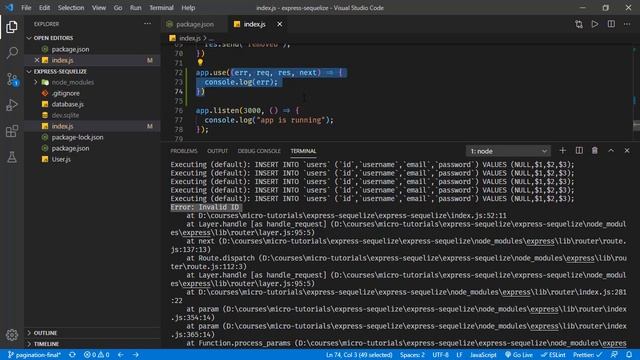The width and height of the screenshot is (640, 360).
Task: Split the editor to the right
Action: click(x=611, y=24)
